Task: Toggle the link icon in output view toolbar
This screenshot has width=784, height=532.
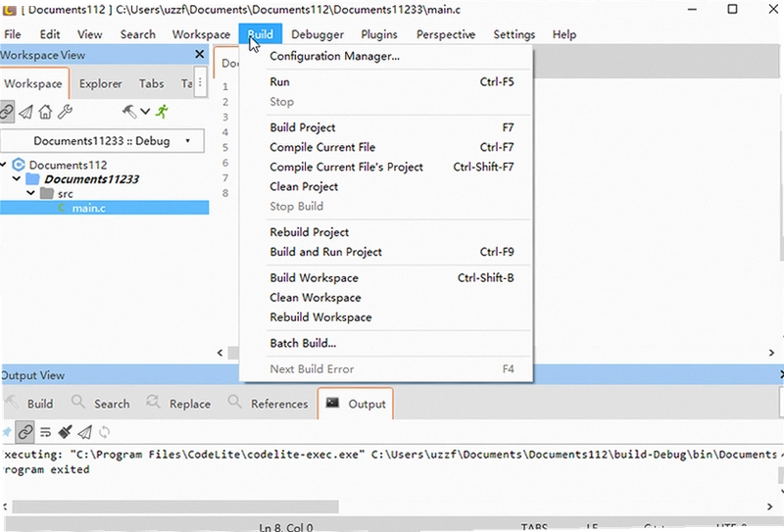Action: pos(25,432)
